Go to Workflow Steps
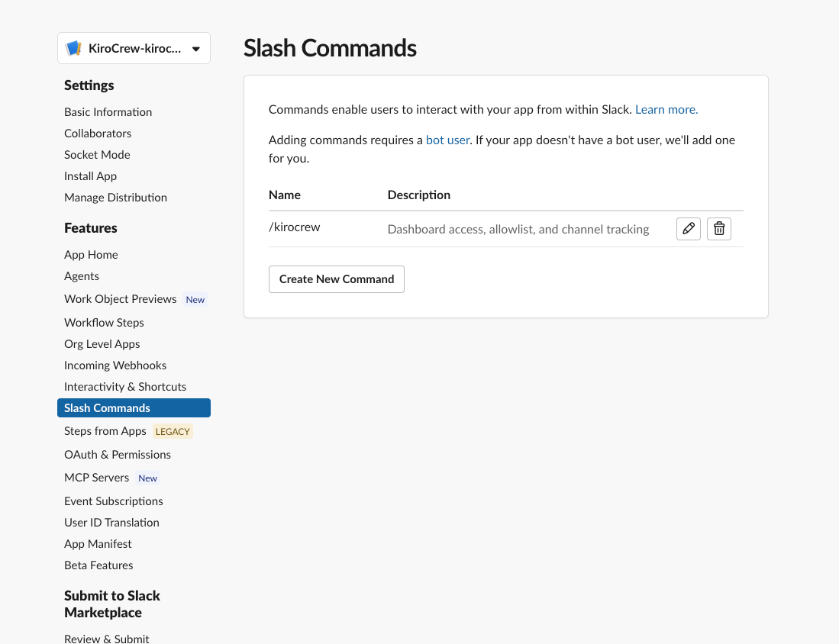This screenshot has height=644, width=839. [x=104, y=323]
